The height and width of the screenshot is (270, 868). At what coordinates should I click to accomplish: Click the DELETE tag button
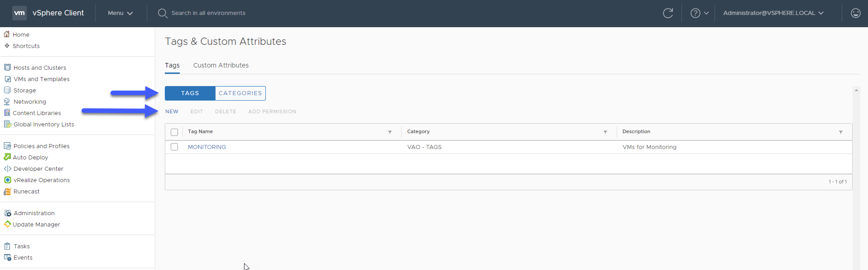click(225, 111)
